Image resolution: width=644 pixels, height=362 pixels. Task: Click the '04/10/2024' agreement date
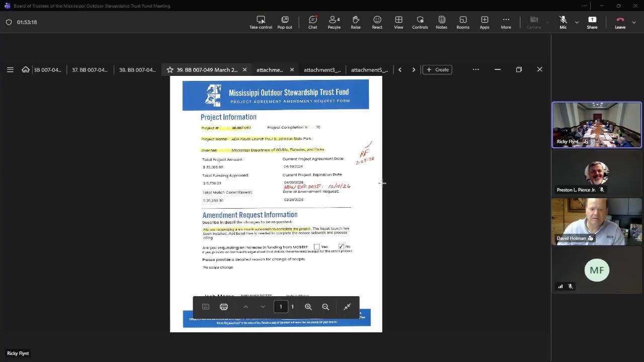pos(293,166)
